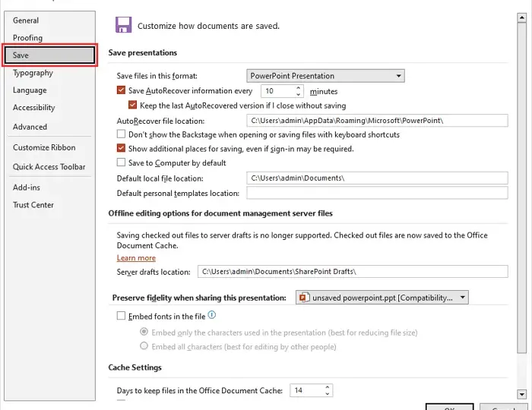This screenshot has width=532, height=410.
Task: Click the purple floppy disk save icon
Action: pyautogui.click(x=123, y=25)
